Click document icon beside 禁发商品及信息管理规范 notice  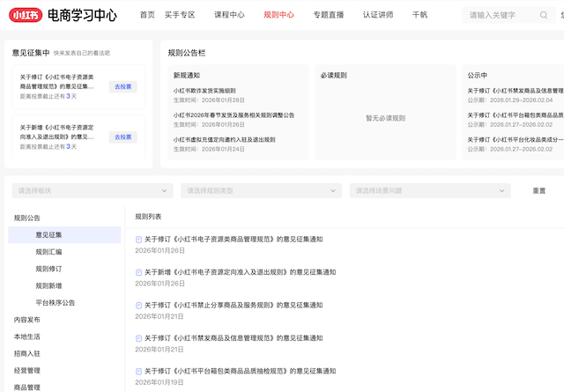click(x=138, y=338)
